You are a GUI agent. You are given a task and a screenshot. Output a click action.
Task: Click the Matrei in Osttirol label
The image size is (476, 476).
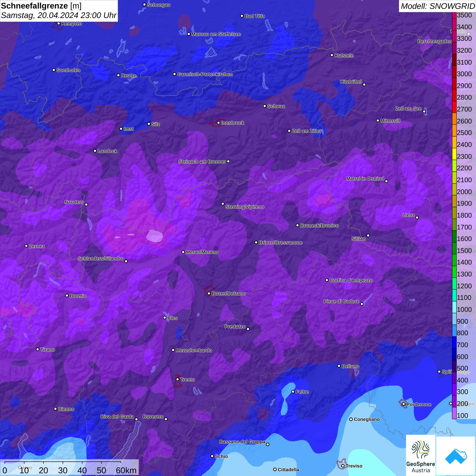coord(365,178)
